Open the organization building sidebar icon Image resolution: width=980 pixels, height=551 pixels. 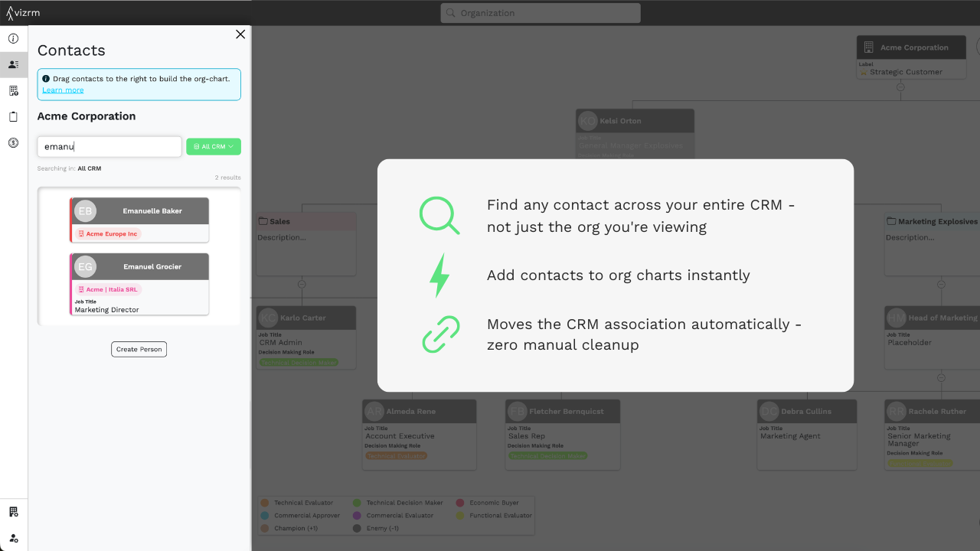click(14, 90)
